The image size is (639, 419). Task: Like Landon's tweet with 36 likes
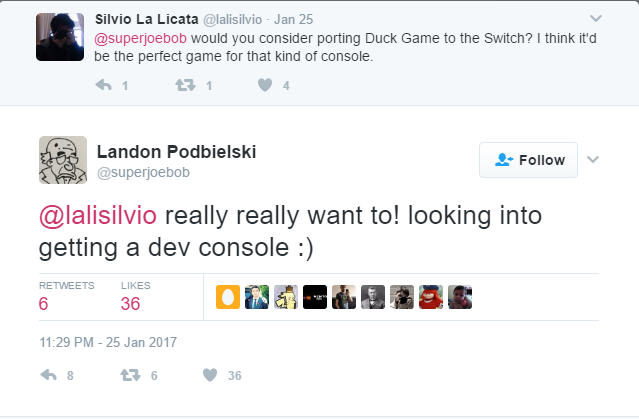tap(210, 375)
